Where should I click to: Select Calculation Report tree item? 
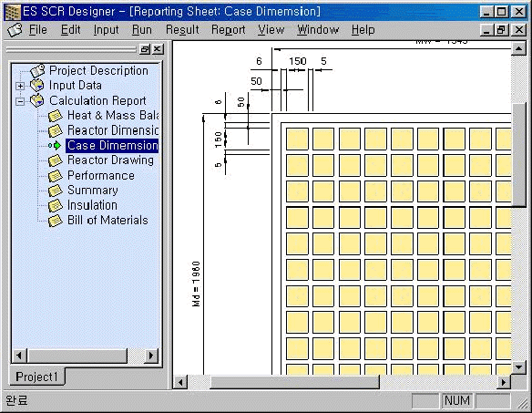tap(97, 100)
